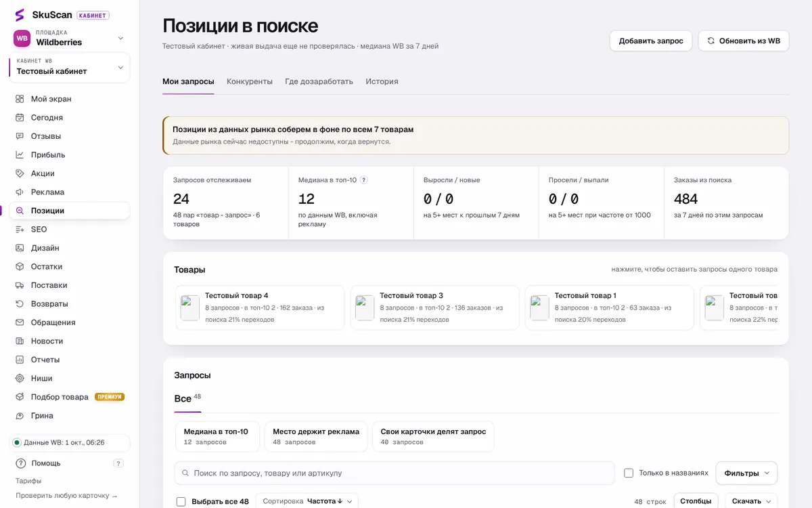Image resolution: width=812 pixels, height=508 pixels.
Task: Click the Подбор товара cart icon
Action: click(20, 397)
